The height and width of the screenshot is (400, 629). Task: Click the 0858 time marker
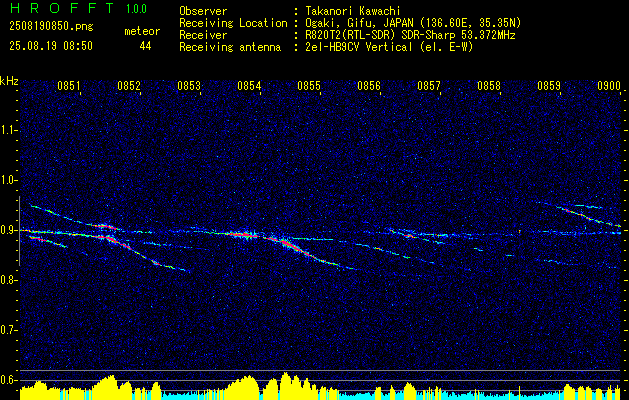tap(489, 86)
